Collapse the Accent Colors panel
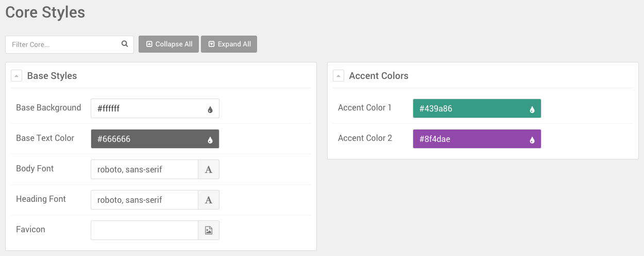 point(338,76)
